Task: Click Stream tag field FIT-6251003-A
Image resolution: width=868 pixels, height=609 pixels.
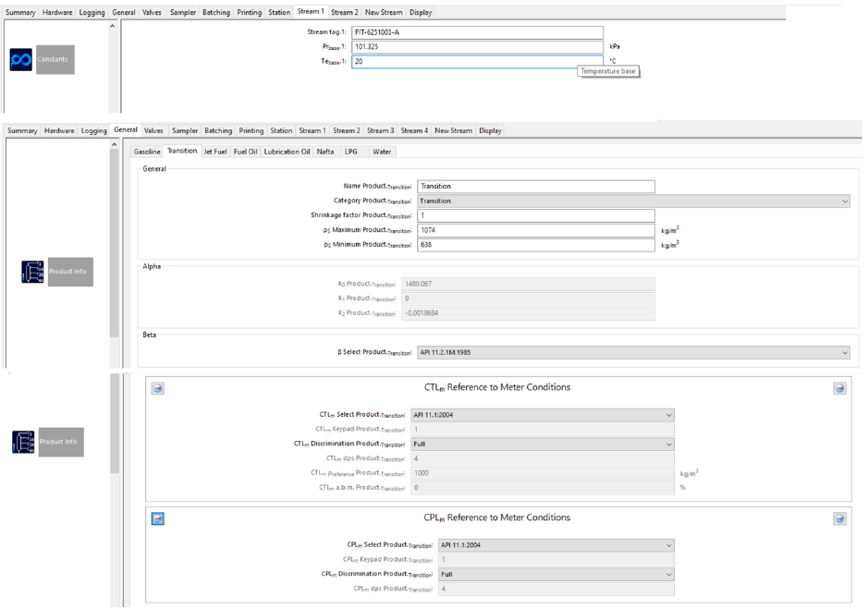Action: tap(477, 32)
